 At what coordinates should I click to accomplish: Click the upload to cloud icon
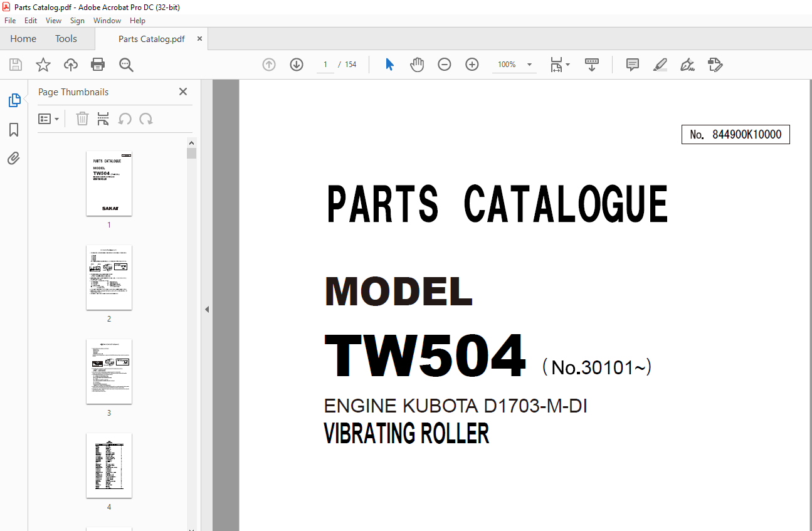pyautogui.click(x=71, y=65)
